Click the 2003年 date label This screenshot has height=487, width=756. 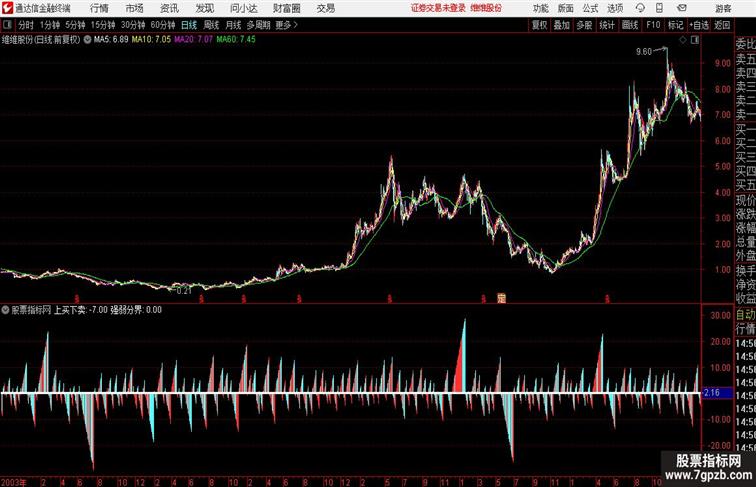[14, 482]
